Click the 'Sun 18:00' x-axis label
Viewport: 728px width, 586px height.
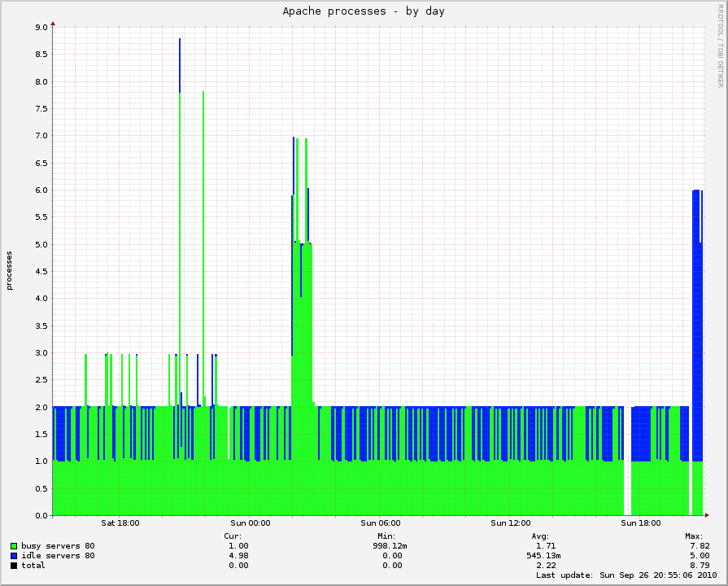pyautogui.click(x=641, y=523)
